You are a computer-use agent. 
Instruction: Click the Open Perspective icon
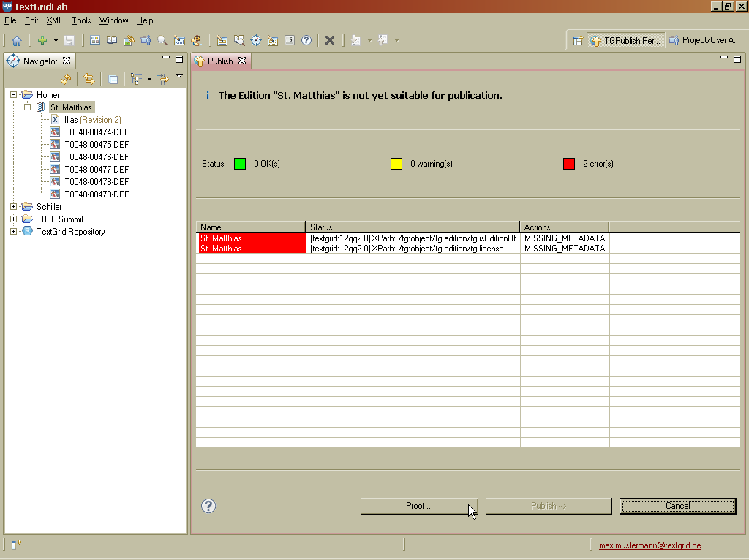pyautogui.click(x=578, y=41)
